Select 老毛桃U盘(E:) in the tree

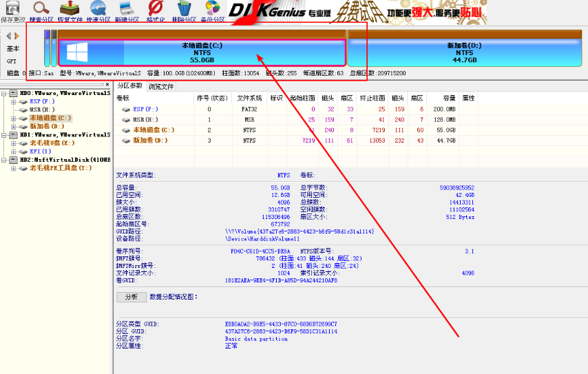click(52, 143)
